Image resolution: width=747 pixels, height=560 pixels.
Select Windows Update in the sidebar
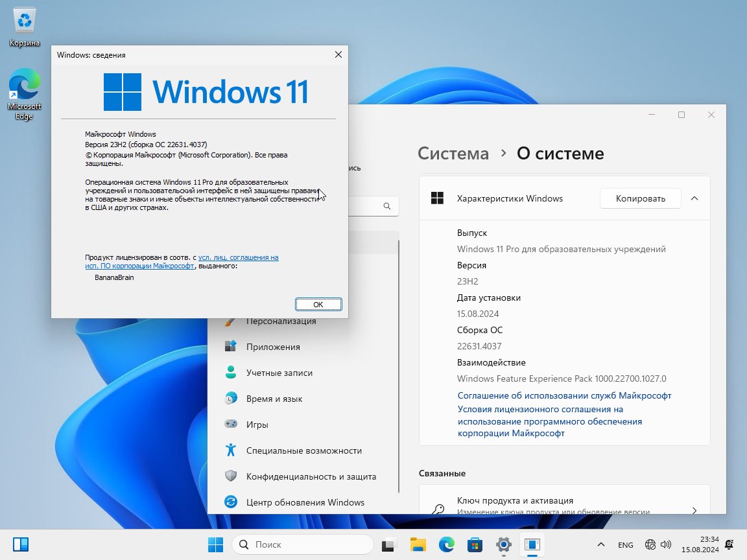coord(305,502)
